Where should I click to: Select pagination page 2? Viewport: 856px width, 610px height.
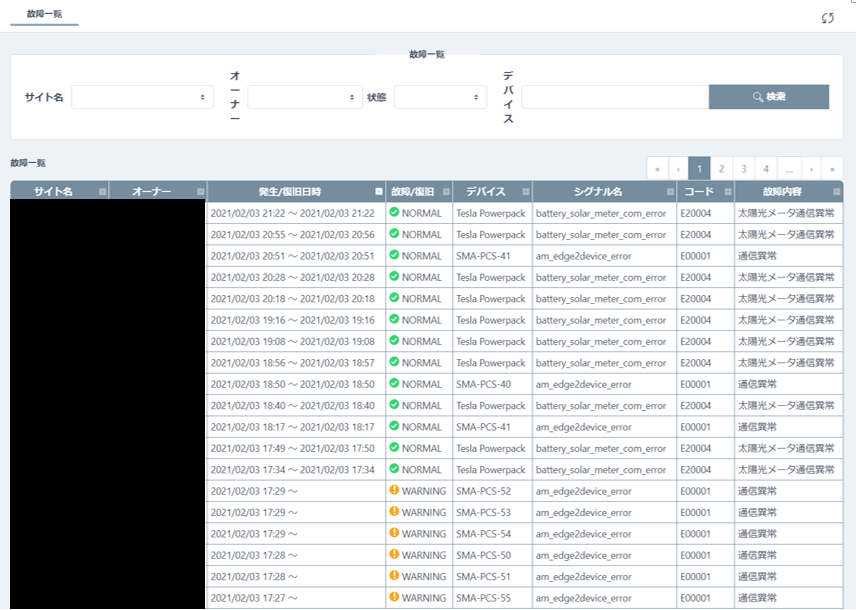pyautogui.click(x=721, y=169)
